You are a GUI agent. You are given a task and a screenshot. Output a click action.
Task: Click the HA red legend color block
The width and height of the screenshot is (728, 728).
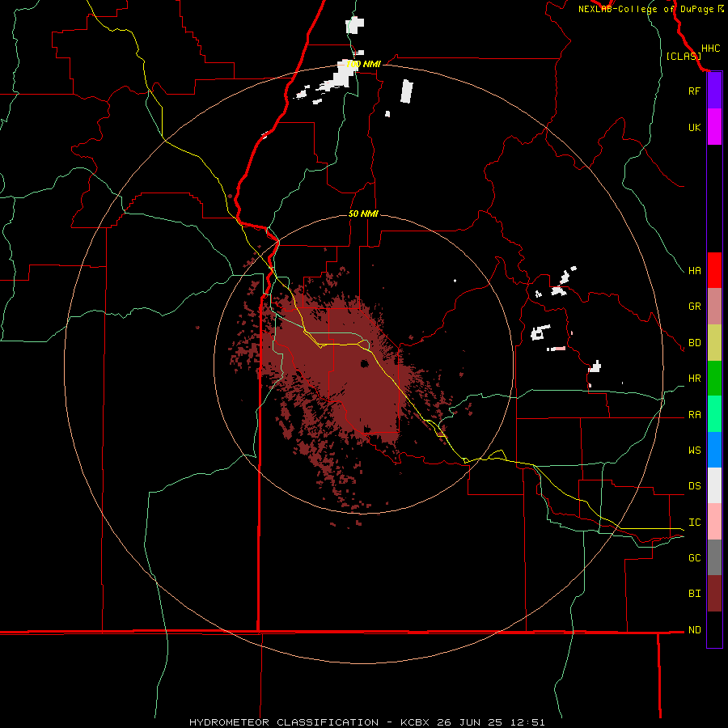click(x=714, y=270)
